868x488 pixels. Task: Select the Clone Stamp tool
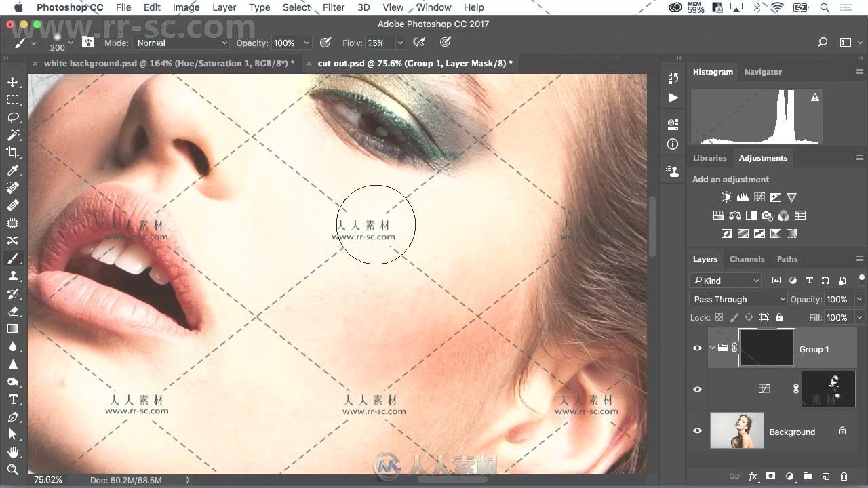pos(13,276)
